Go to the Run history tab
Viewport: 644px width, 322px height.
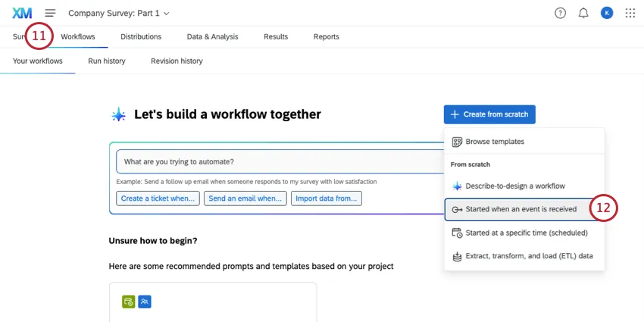click(107, 61)
